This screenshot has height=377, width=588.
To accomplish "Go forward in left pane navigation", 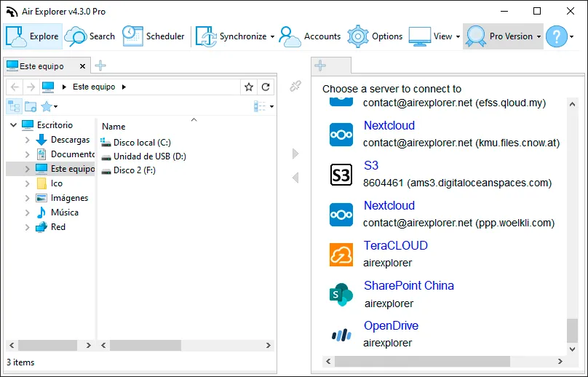I will (x=31, y=87).
